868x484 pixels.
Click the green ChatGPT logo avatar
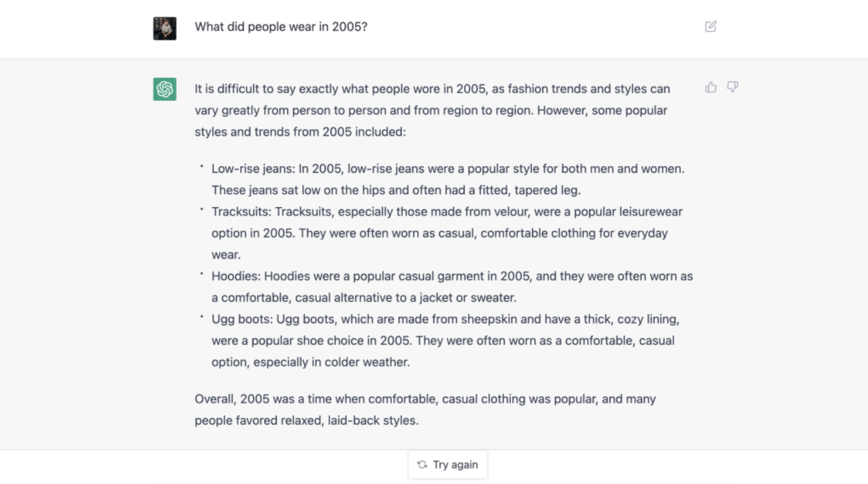[x=165, y=89]
